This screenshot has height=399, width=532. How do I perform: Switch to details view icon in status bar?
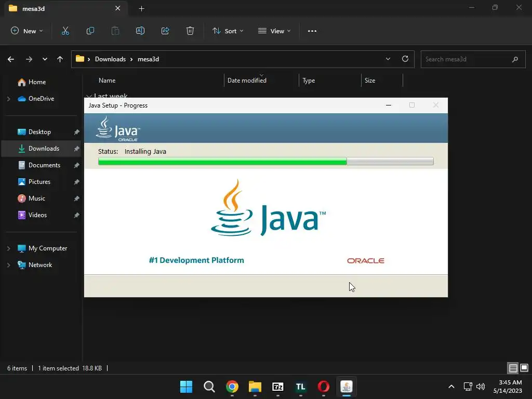click(x=513, y=368)
